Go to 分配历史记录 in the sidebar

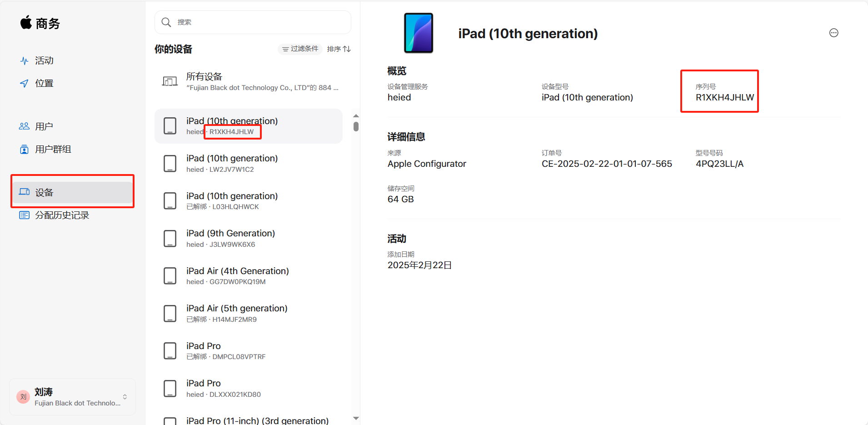coord(62,215)
